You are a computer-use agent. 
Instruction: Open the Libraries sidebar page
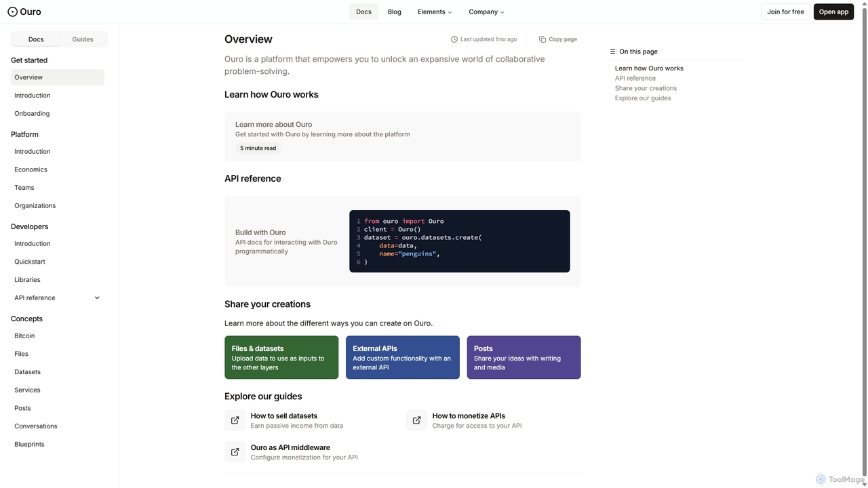tap(58, 280)
